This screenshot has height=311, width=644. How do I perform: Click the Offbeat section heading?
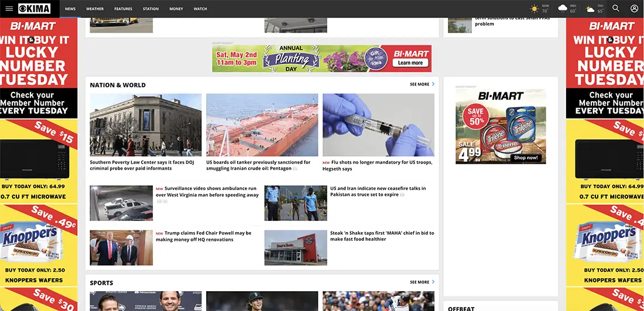click(x=461, y=309)
